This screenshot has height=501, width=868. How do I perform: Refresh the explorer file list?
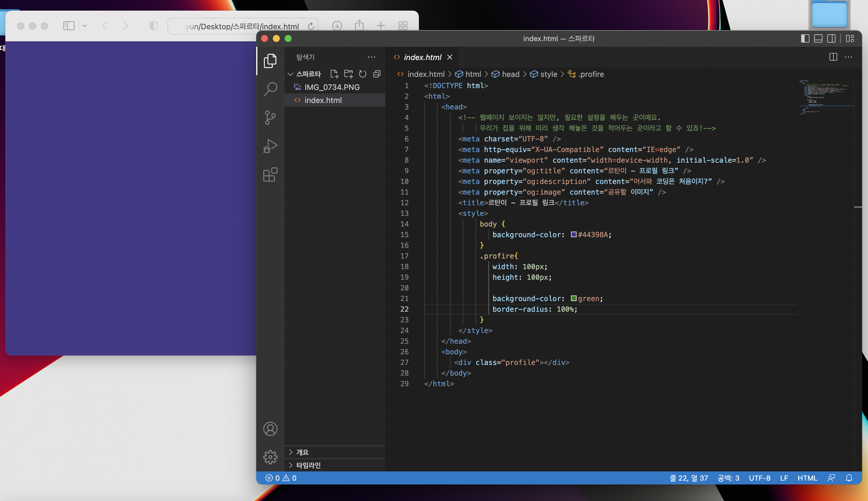pyautogui.click(x=362, y=74)
